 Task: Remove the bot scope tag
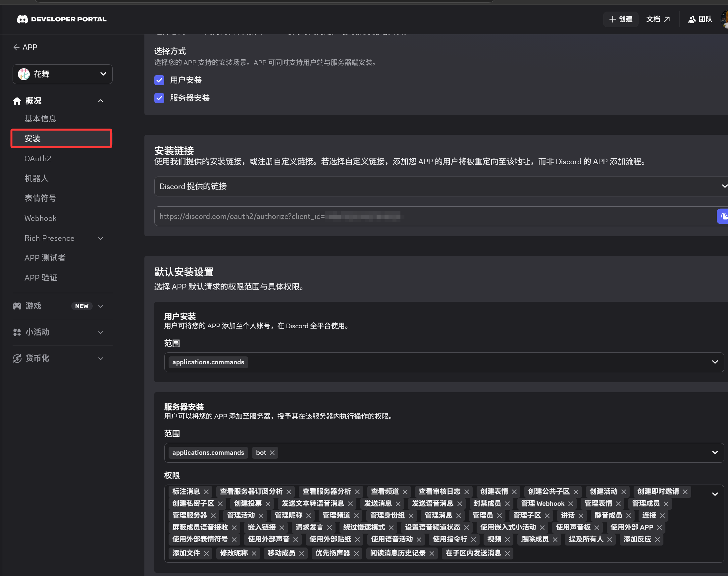pos(272,452)
